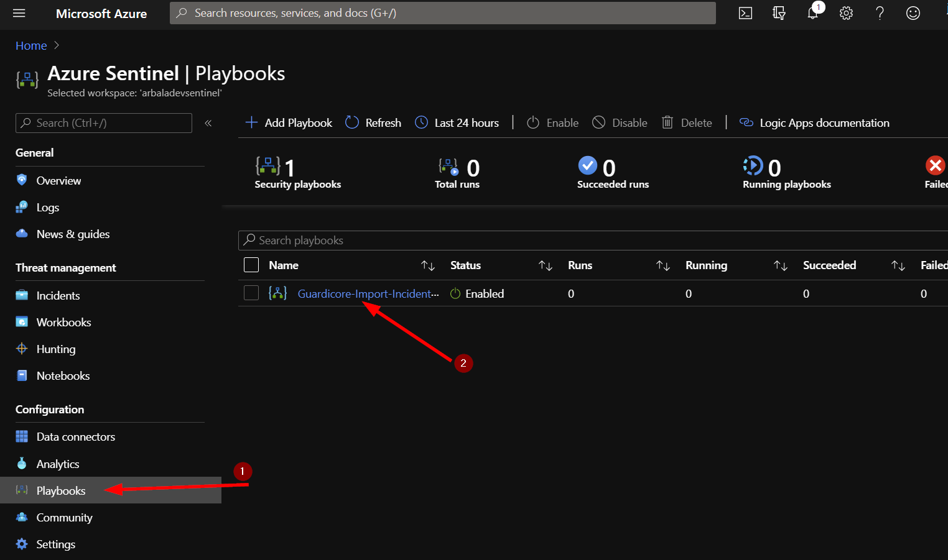Click the Security playbooks counter icon
The width and height of the screenshot is (948, 560).
click(268, 166)
